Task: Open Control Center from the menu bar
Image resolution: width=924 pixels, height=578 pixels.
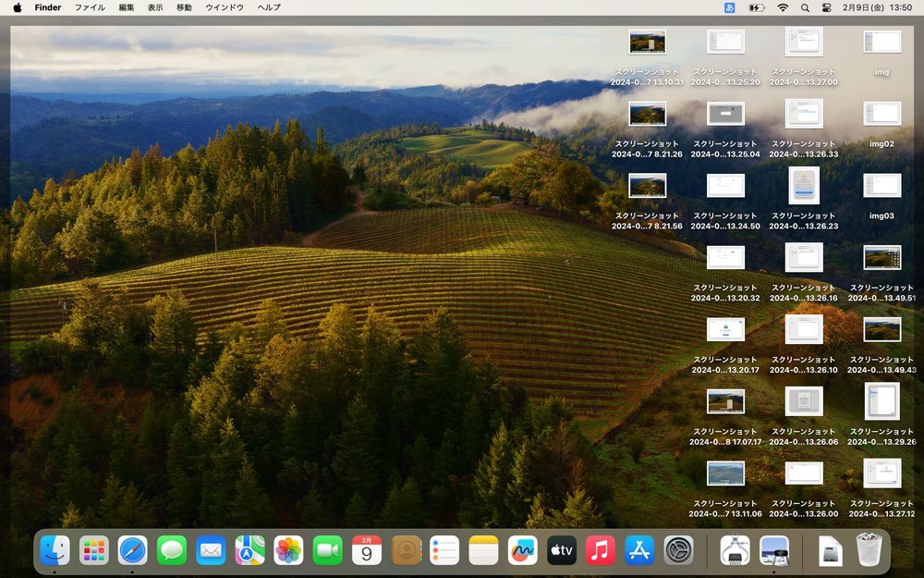Action: tap(827, 7)
